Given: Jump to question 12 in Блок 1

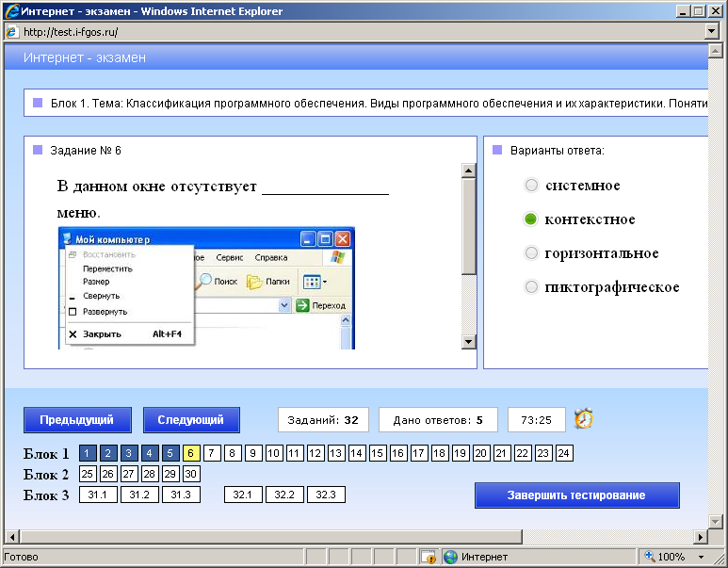Looking at the screenshot, I should pos(315,453).
